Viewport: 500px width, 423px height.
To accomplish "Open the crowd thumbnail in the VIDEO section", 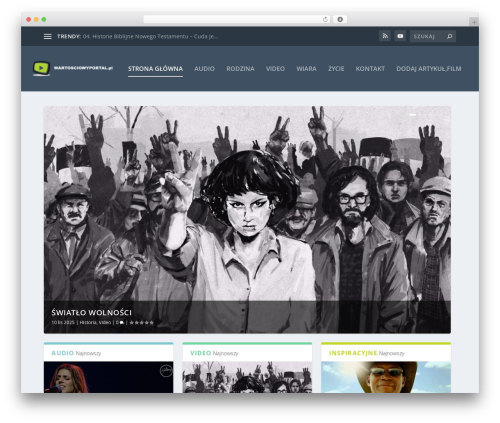I will (247, 377).
